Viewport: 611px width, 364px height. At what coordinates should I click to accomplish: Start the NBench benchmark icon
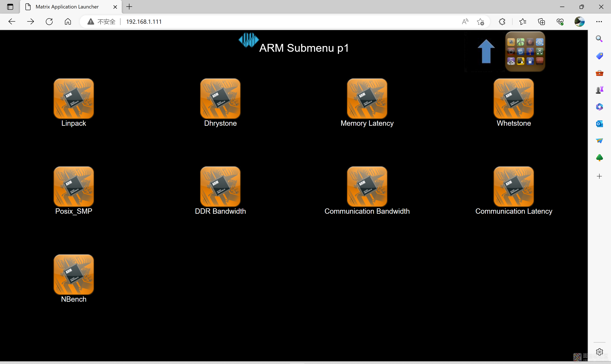[x=74, y=275]
